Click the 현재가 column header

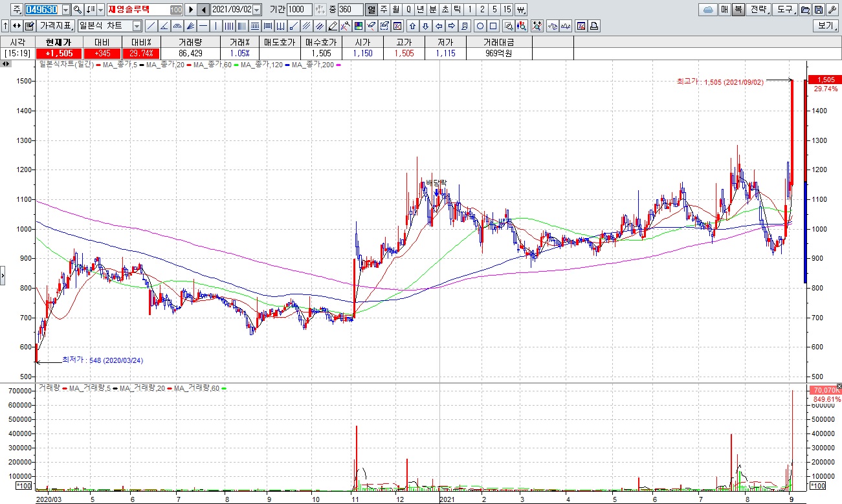point(60,41)
